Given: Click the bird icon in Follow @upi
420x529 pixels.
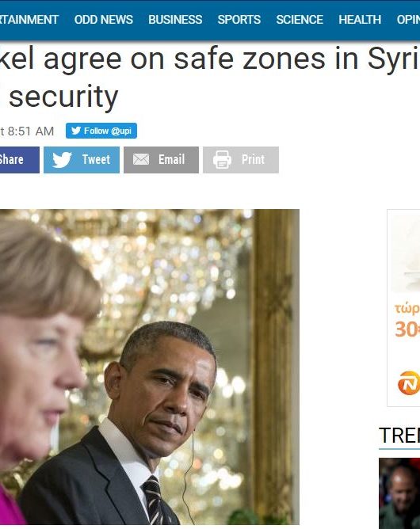Looking at the screenshot, I should 76,131.
